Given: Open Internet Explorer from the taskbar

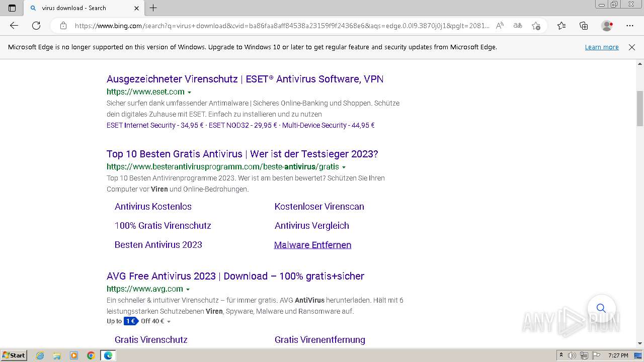Looking at the screenshot, I should tap(40, 355).
